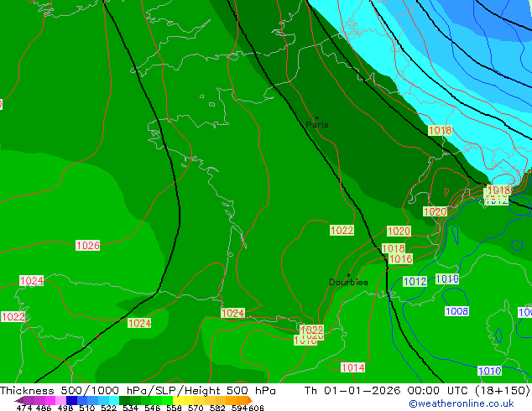Pick the darkest green legend swatch
The width and height of the screenshot is (532, 411).
coord(124,400)
